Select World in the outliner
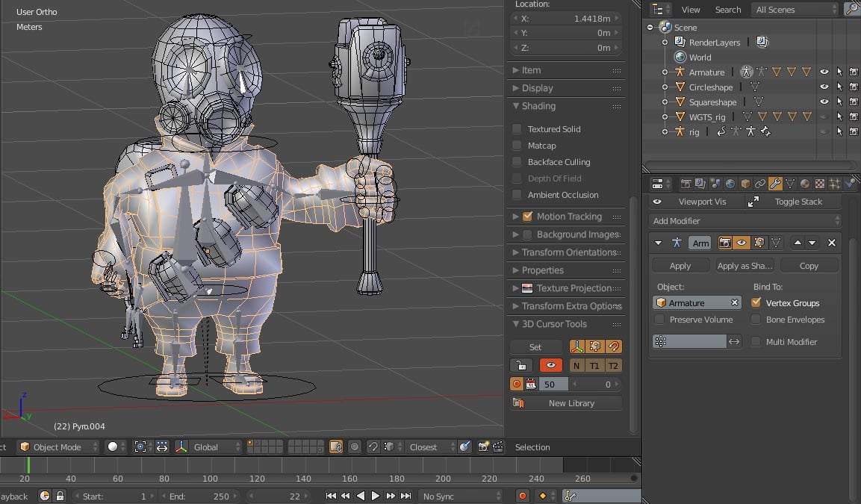The width and height of the screenshot is (861, 504). coord(700,57)
